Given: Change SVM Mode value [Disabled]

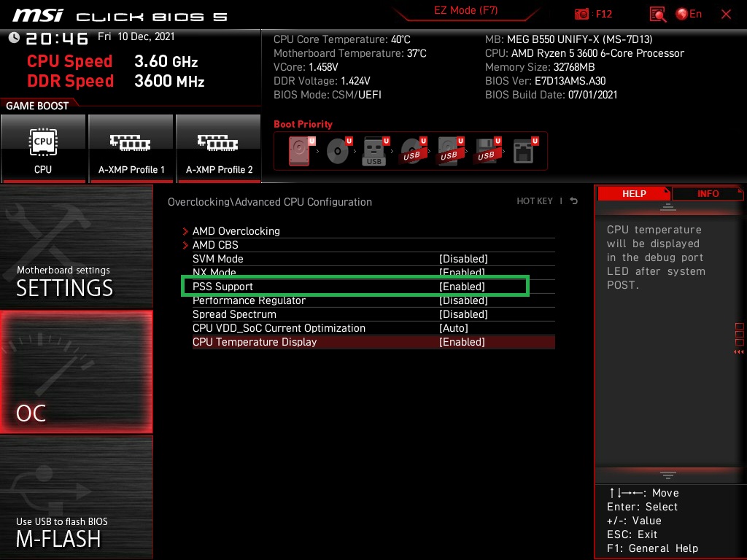Looking at the screenshot, I should coord(463,259).
